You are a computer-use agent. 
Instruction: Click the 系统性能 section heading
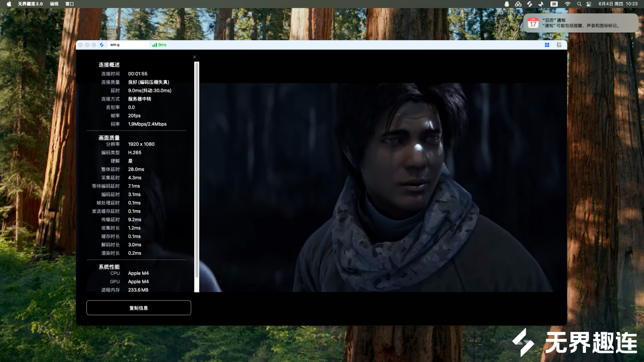pyautogui.click(x=109, y=267)
